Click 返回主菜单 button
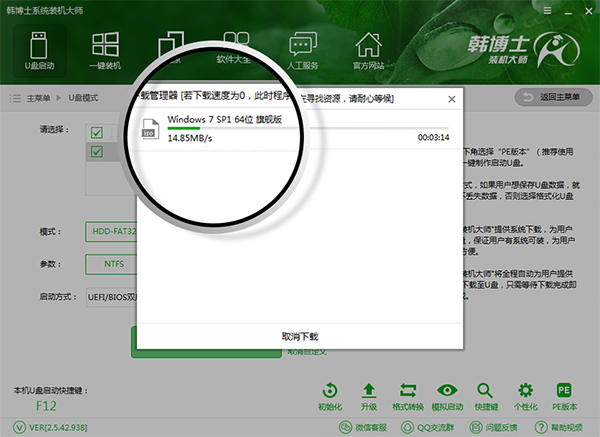Viewport: 600px width, 437px height. pos(554,97)
